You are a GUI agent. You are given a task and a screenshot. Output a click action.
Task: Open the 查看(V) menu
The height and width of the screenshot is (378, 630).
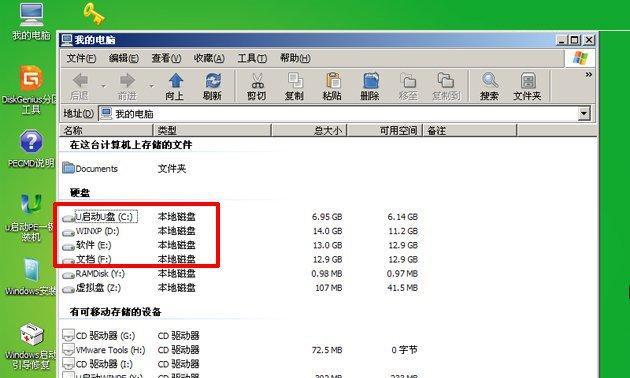pyautogui.click(x=166, y=58)
